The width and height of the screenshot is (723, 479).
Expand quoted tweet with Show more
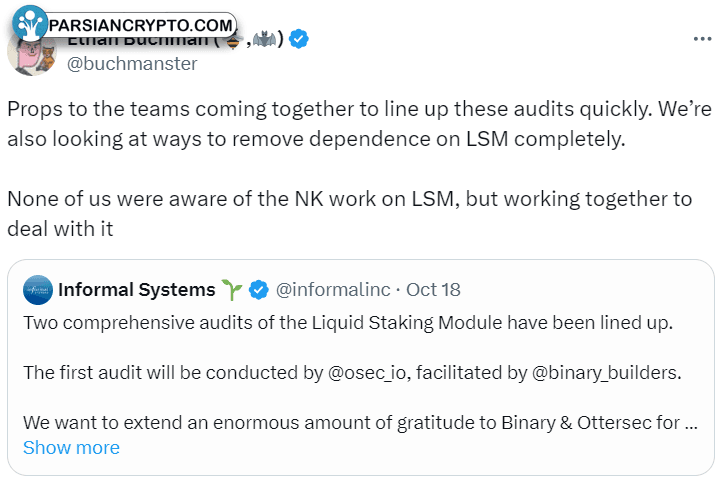71,447
